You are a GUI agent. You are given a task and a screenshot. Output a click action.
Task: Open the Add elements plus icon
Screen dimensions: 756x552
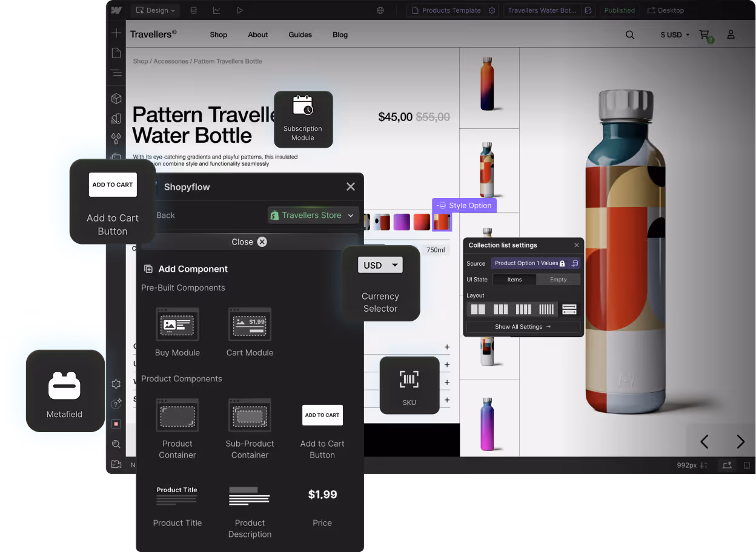[116, 33]
